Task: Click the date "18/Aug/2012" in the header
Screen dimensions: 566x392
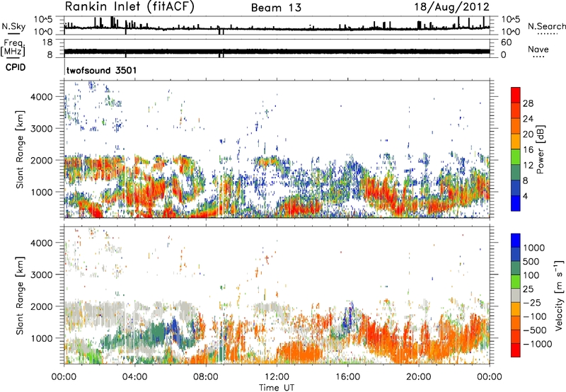Action: [451, 6]
